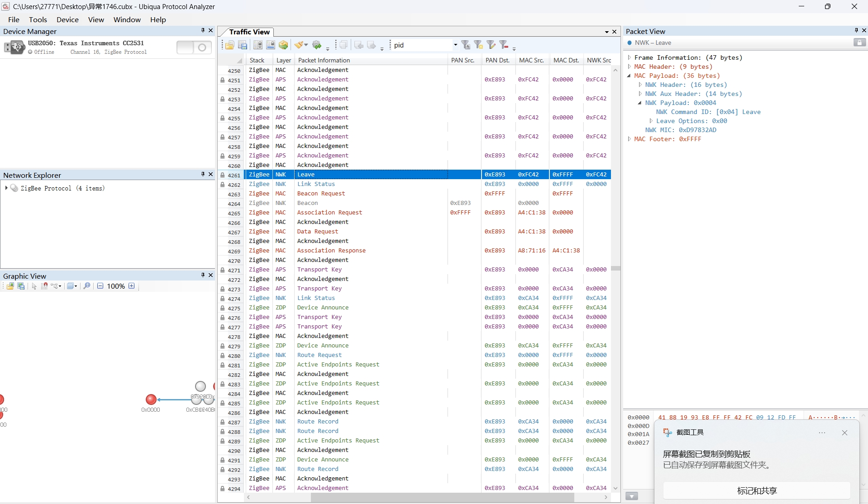
Task: Click the next packet arrow icon
Action: [372, 45]
